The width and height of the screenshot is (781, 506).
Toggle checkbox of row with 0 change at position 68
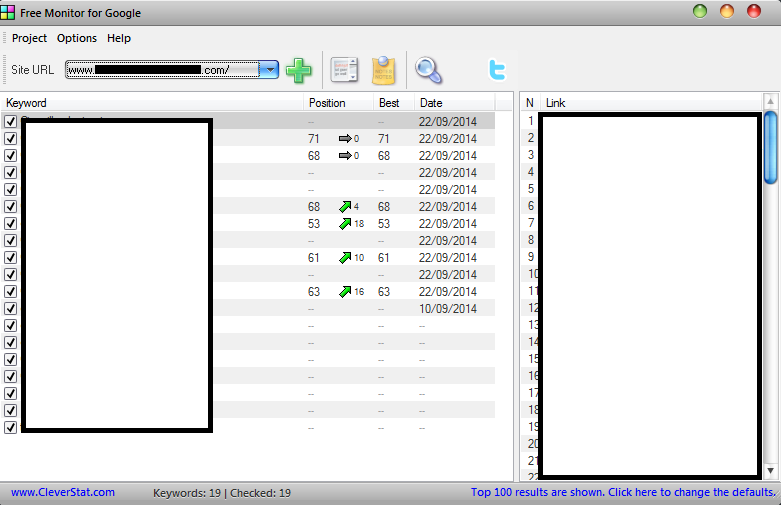[10, 155]
